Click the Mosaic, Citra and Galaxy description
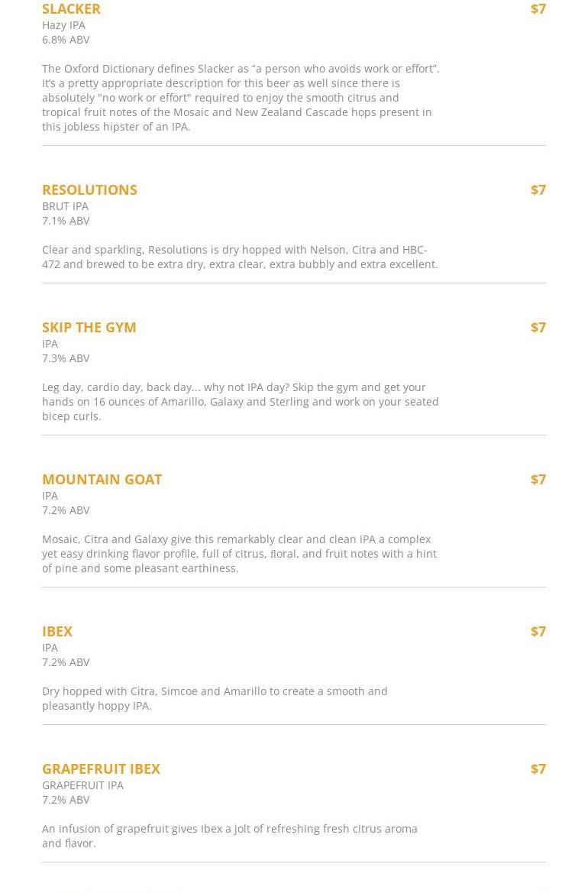588x893 pixels. 239,553
